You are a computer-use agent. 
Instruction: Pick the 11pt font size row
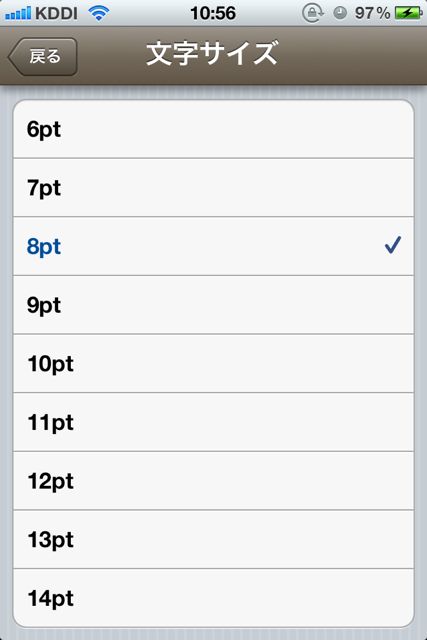click(x=214, y=422)
